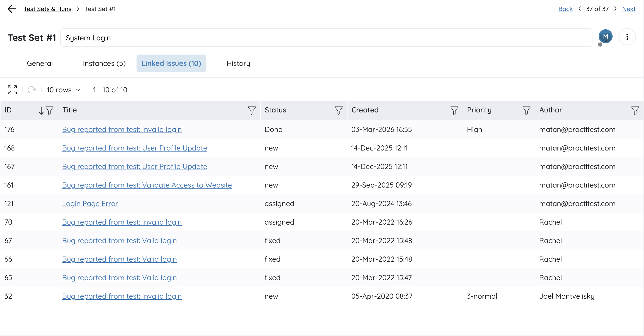The width and height of the screenshot is (644, 336).
Task: Click the ID cell '176'
Action: (9, 129)
